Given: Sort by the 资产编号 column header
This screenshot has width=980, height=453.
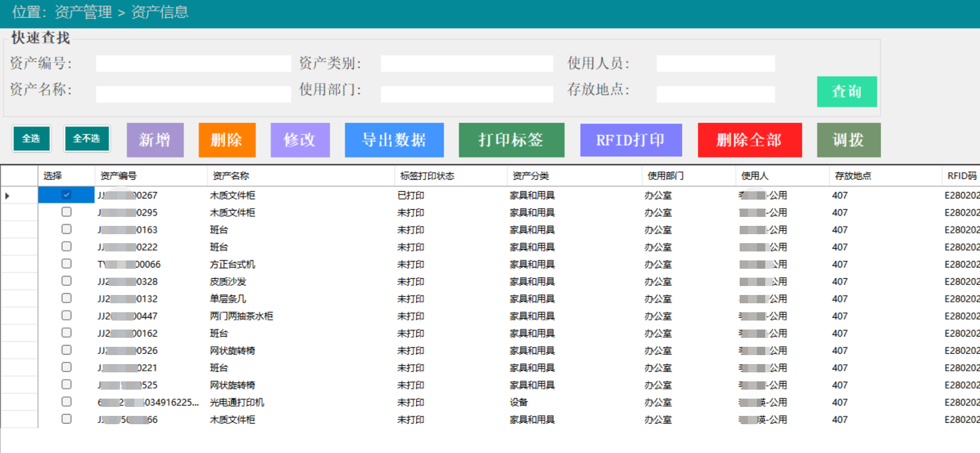Looking at the screenshot, I should pyautogui.click(x=151, y=176).
